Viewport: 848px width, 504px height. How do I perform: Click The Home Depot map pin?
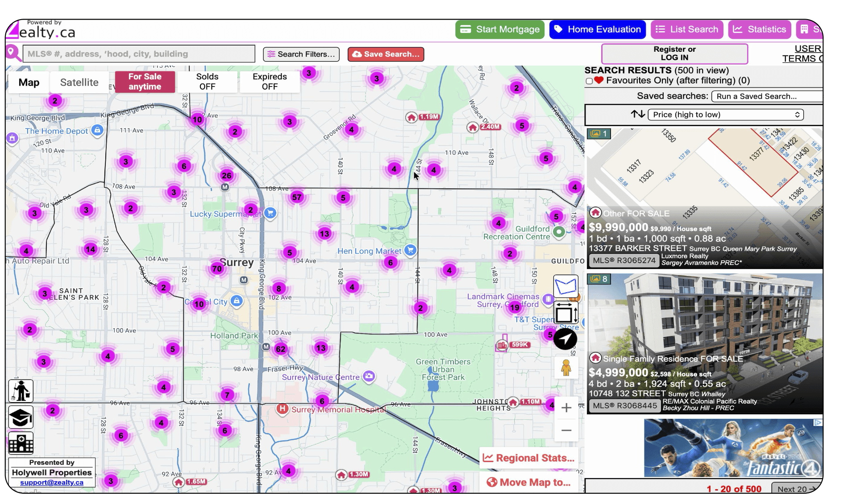point(97,130)
